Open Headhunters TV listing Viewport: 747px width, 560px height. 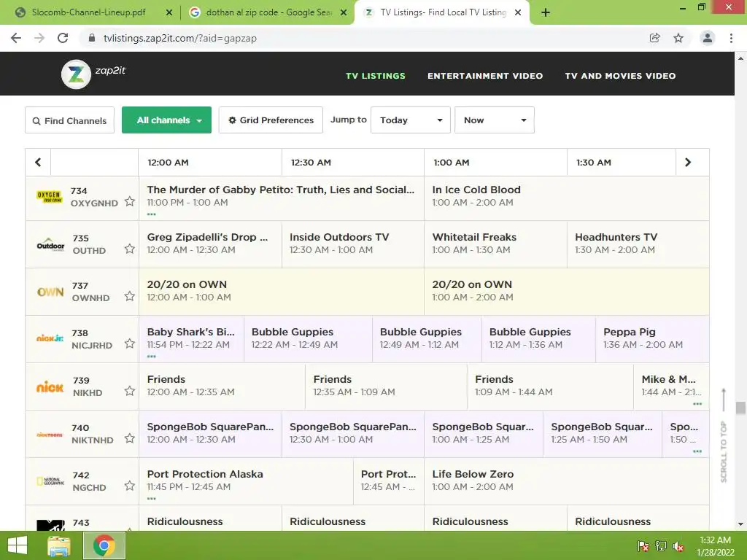(638, 244)
